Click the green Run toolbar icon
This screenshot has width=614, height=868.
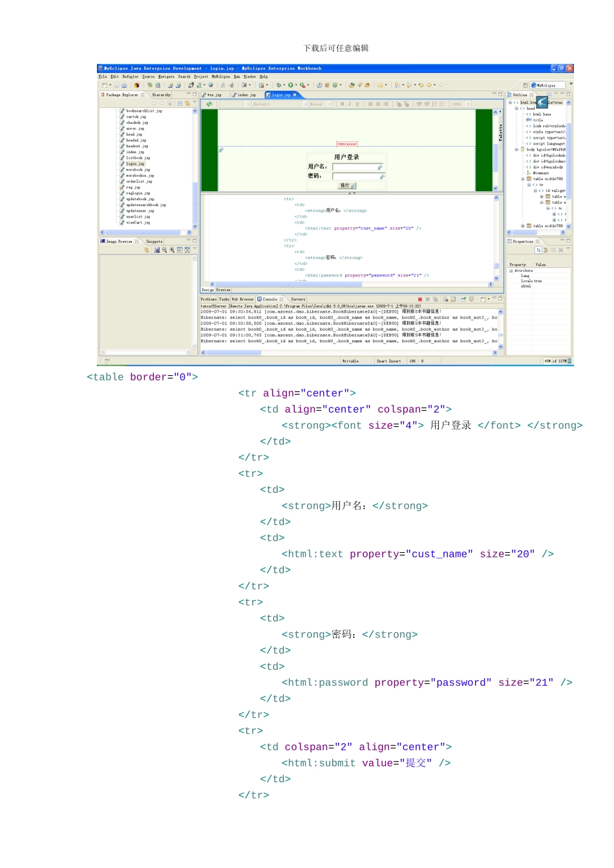coord(291,85)
